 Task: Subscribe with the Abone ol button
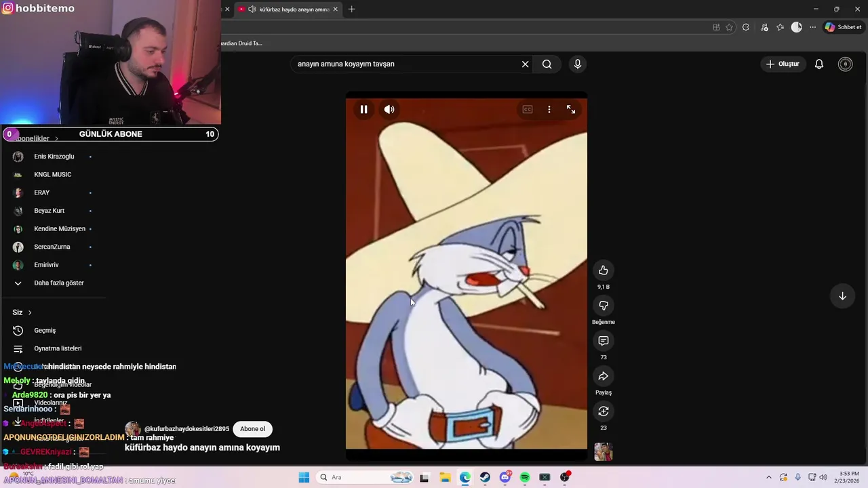[x=252, y=429]
